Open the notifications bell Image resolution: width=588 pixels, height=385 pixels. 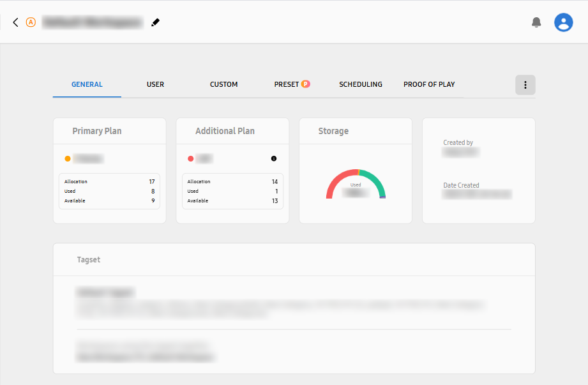(536, 22)
